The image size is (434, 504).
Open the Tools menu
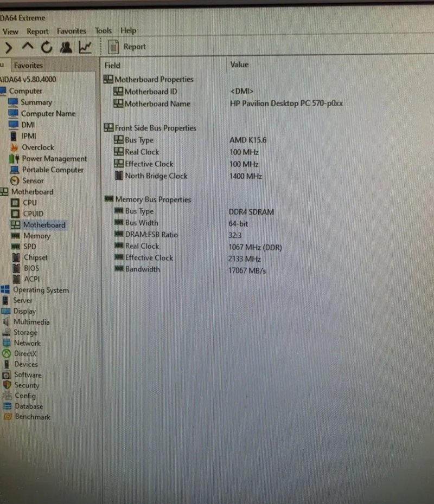click(103, 30)
